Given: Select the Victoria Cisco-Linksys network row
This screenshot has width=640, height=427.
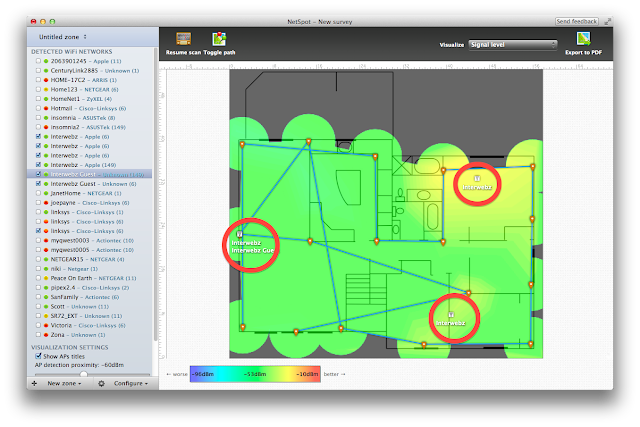Looking at the screenshot, I should coord(90,325).
